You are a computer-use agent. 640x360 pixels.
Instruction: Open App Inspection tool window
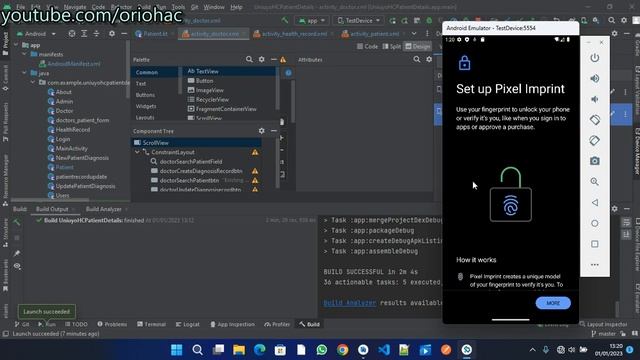[x=232, y=324]
